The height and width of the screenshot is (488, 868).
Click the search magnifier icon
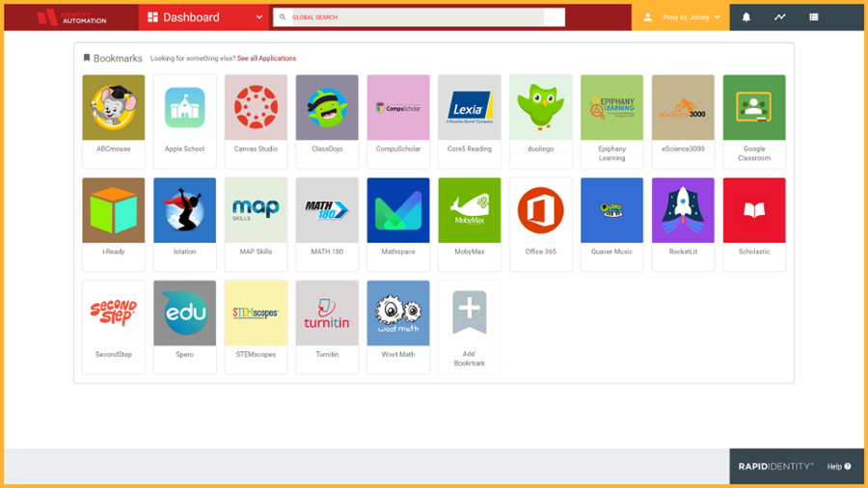click(283, 17)
